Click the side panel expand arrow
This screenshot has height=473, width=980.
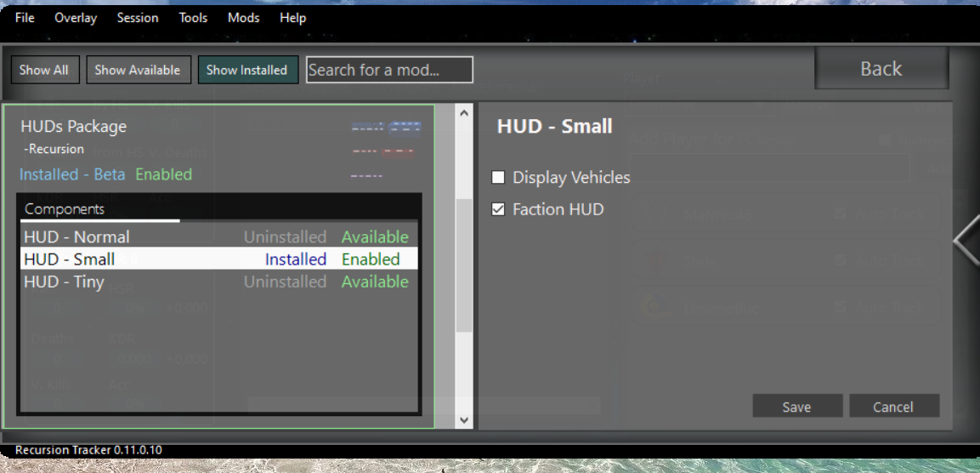click(x=966, y=241)
